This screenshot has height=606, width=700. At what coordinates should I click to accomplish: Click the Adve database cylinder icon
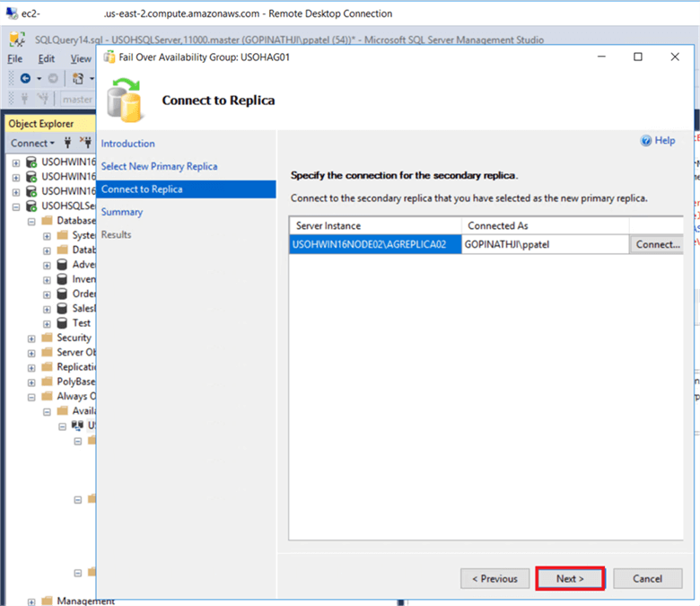[62, 264]
